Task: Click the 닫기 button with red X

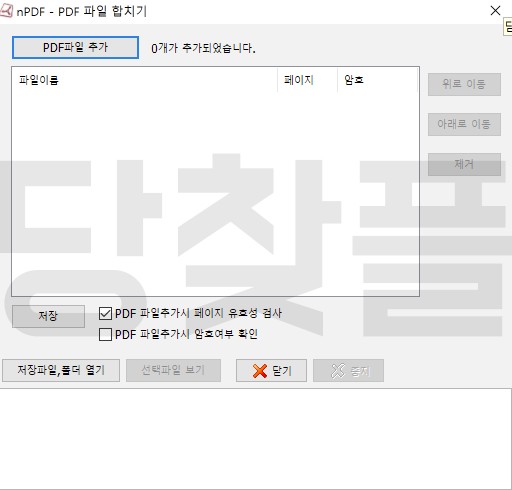Action: click(x=271, y=370)
